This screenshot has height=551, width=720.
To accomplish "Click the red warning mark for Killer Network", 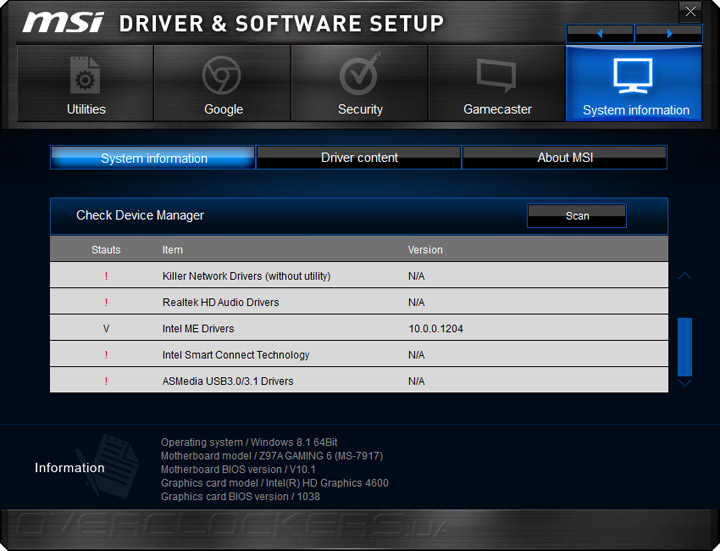I will click(x=106, y=276).
